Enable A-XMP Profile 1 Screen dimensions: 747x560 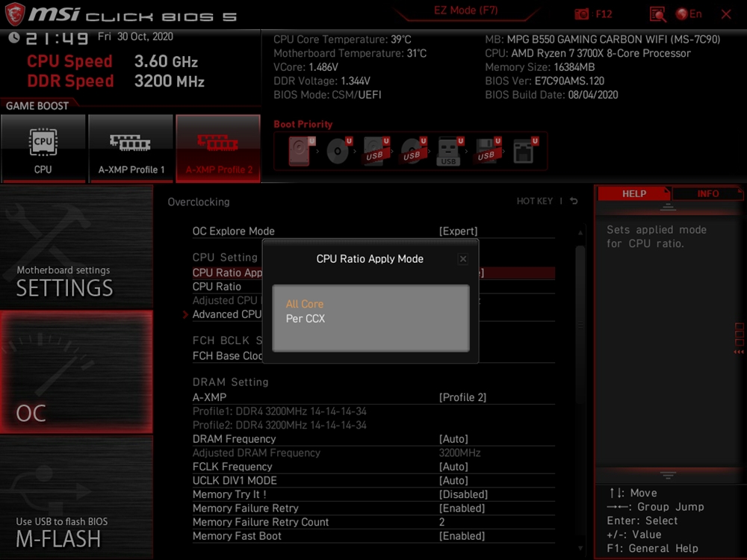coord(131,148)
